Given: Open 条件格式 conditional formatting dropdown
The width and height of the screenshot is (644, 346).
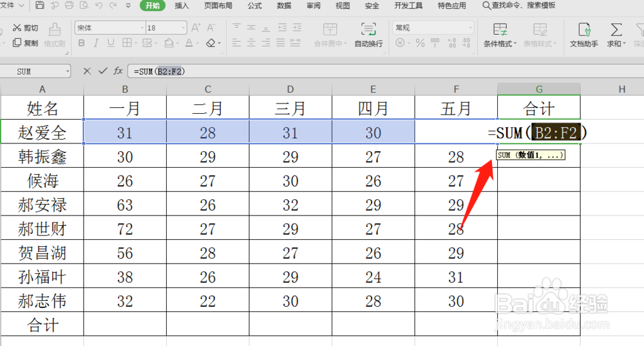Looking at the screenshot, I should 500,35.
